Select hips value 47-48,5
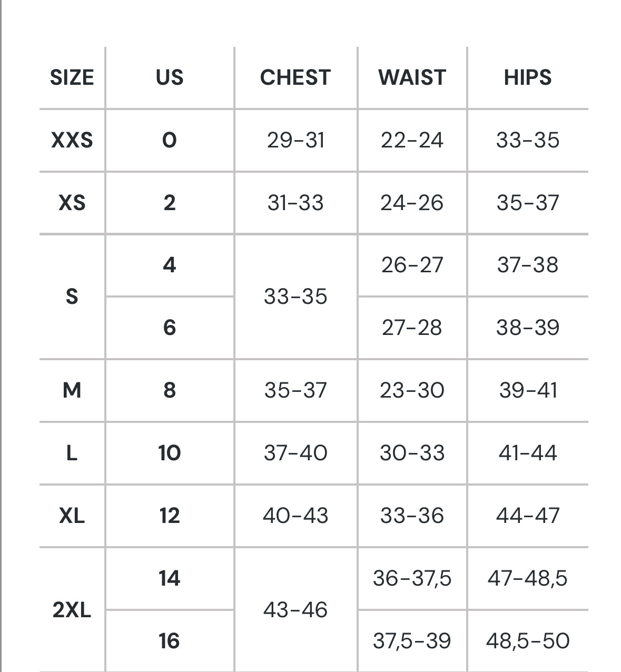This screenshot has height=672, width=621. tap(528, 578)
